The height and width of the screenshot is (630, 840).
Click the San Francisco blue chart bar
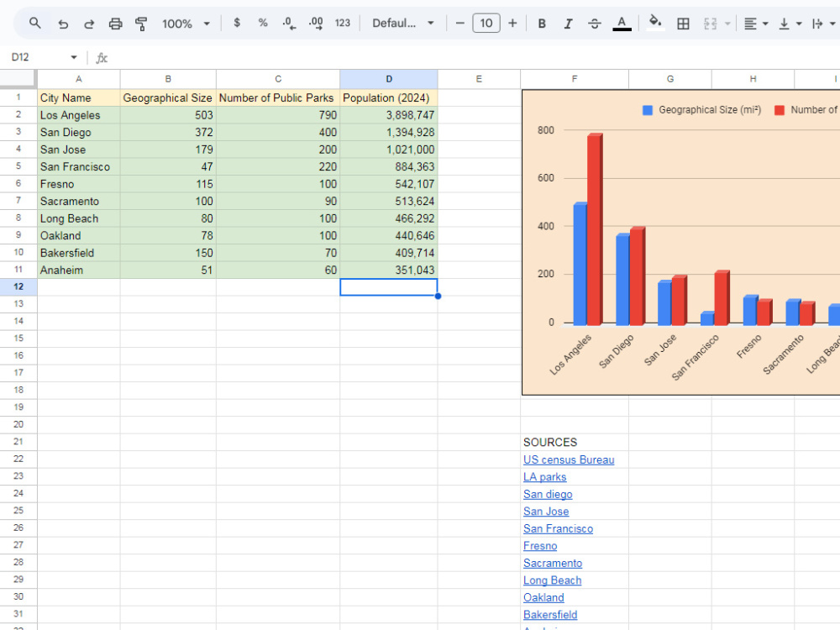[707, 318]
